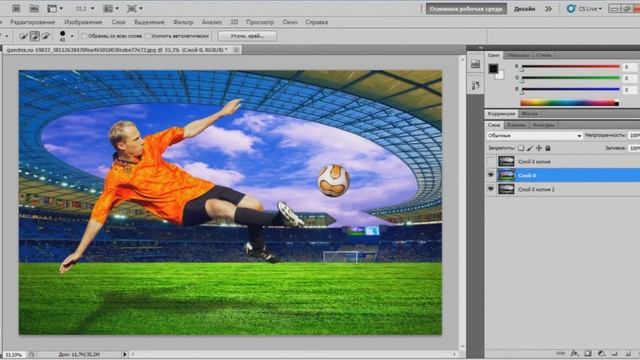Open the Просмотр menu
This screenshot has height=360, width=640.
click(260, 22)
